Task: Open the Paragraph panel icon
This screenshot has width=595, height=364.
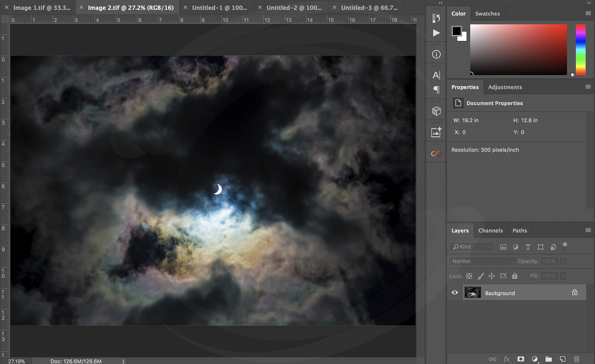Action: tap(436, 90)
